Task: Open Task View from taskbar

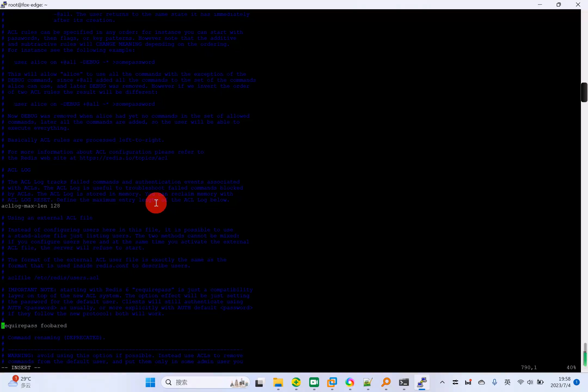Action: click(x=260, y=382)
